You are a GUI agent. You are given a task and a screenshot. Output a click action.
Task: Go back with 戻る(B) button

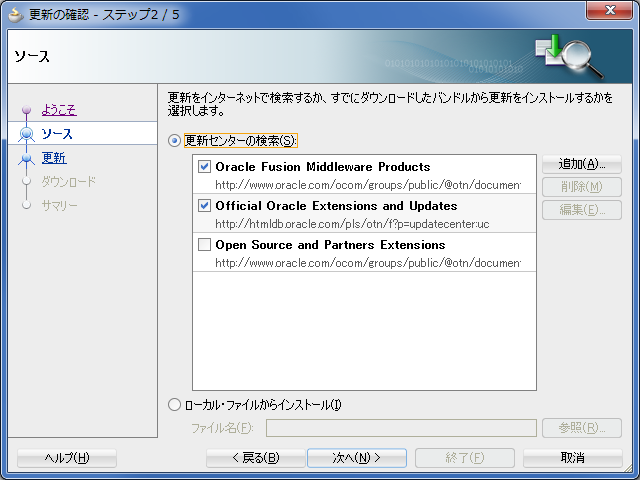coord(256,458)
